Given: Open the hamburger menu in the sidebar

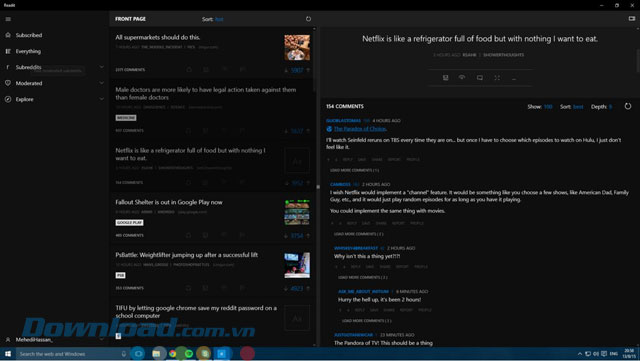Looking at the screenshot, I should 8,19.
